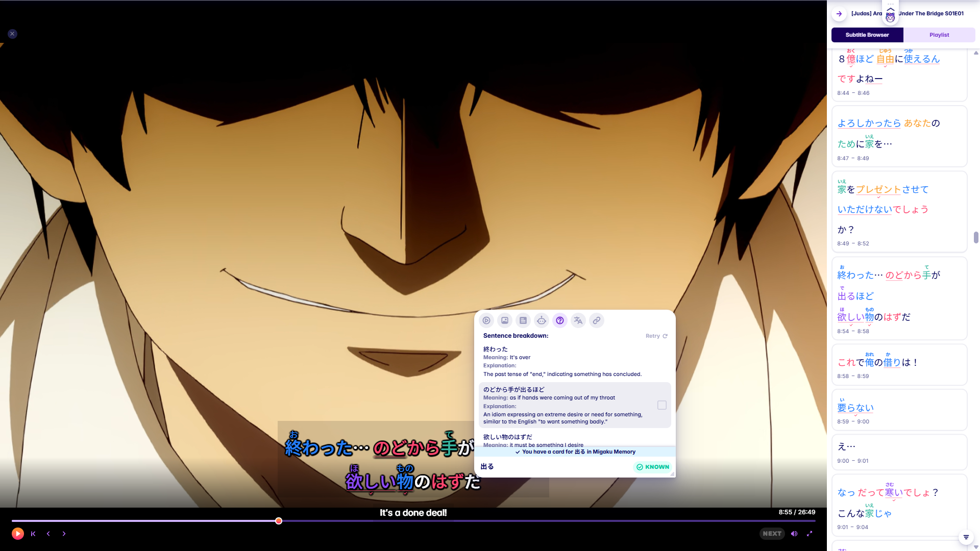Select the Subtitle Browser tab

867,35
